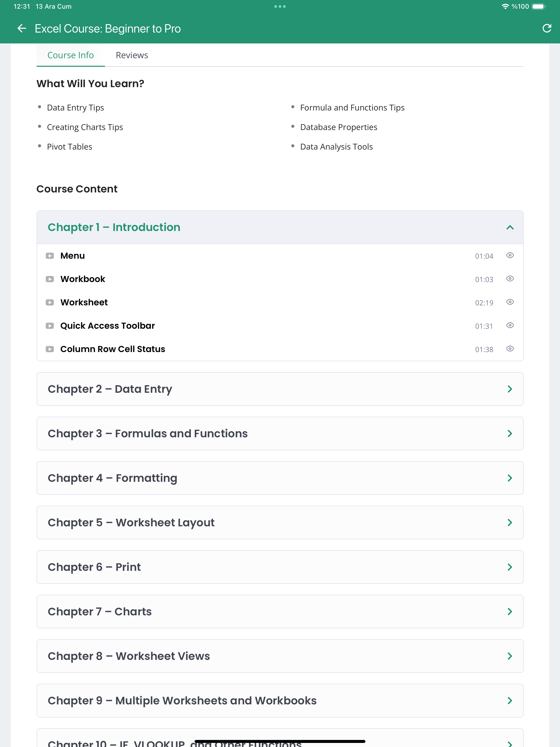The image size is (560, 747).
Task: Open the Menu lesson
Action: 280,256
